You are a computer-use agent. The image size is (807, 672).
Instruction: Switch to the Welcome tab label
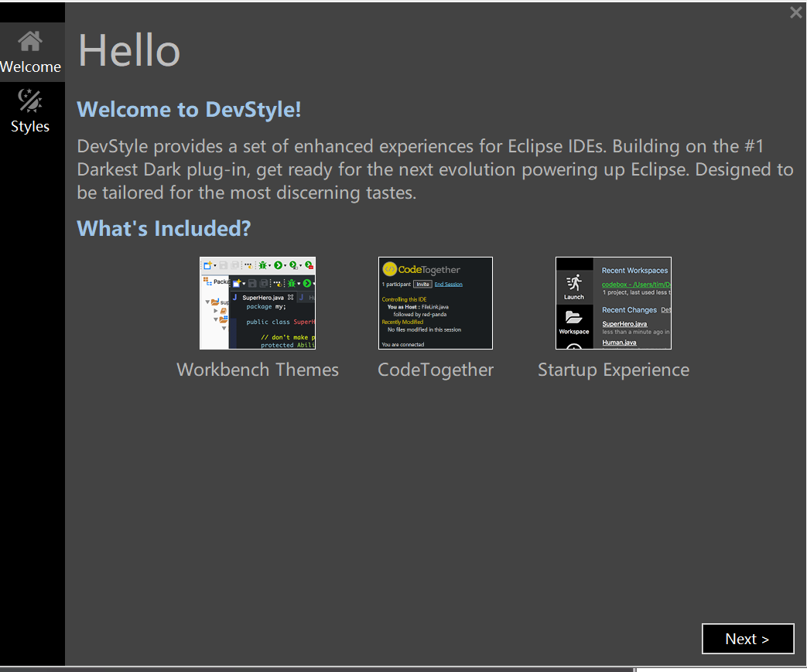click(31, 67)
